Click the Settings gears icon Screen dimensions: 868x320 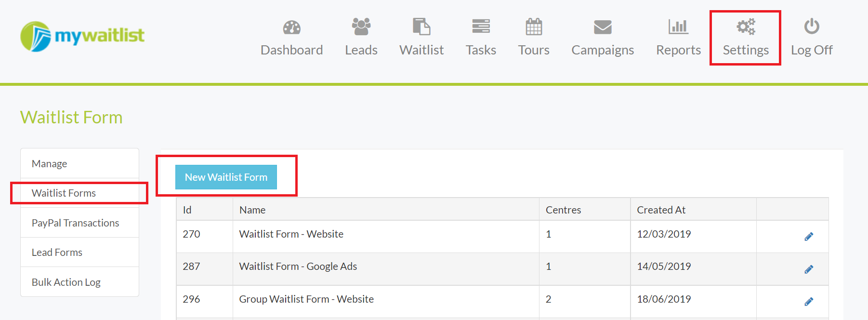tap(746, 27)
